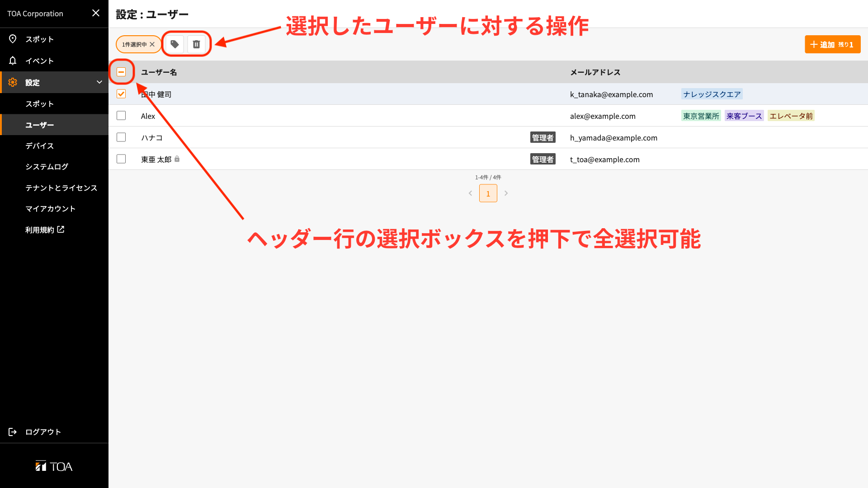
Task: Open ユーザー settings submenu item
Action: [x=54, y=125]
